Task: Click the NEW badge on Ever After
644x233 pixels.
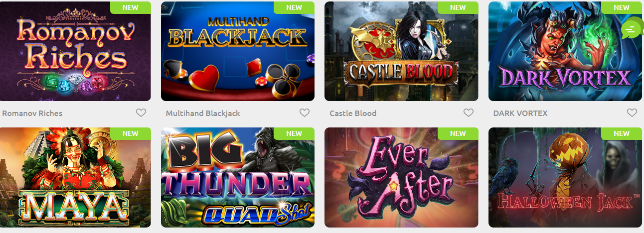Action: (458, 133)
